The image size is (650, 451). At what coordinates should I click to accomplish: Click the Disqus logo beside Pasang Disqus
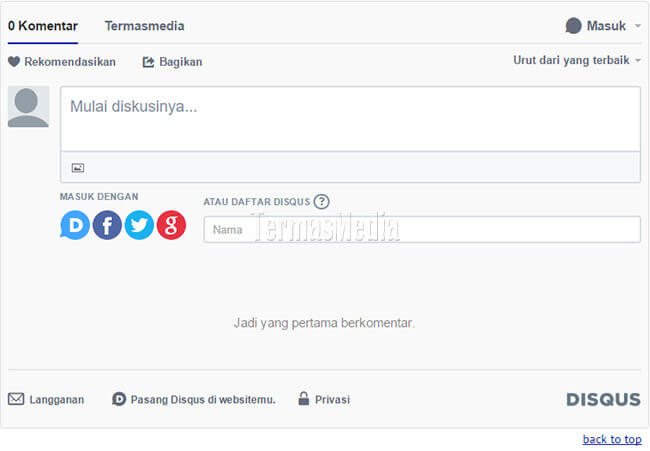(x=119, y=399)
